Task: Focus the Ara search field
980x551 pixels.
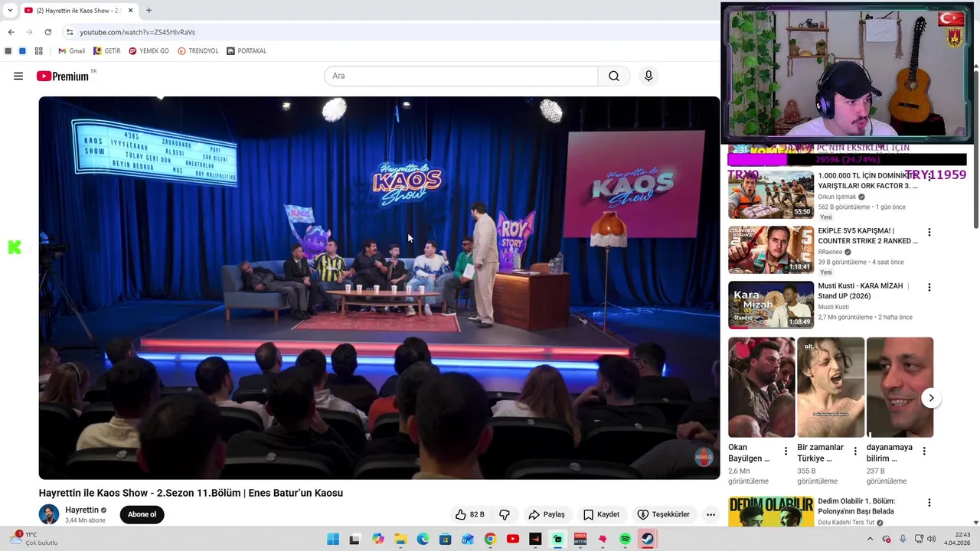Action: click(461, 76)
